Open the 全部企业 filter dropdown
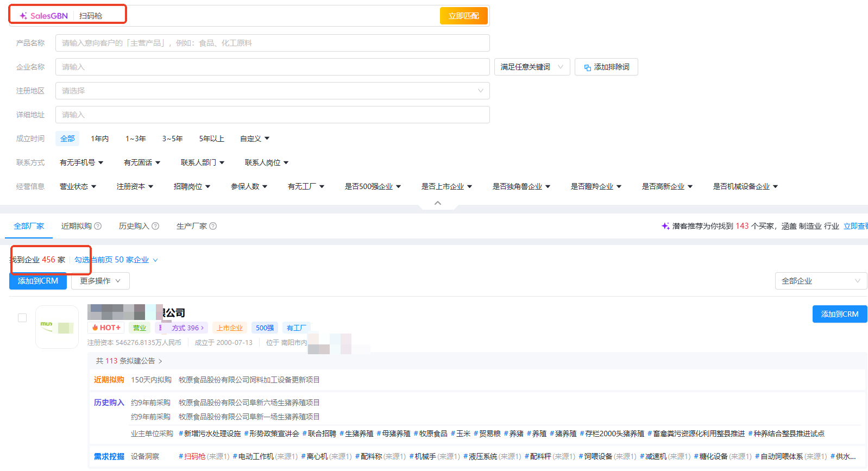 point(820,281)
